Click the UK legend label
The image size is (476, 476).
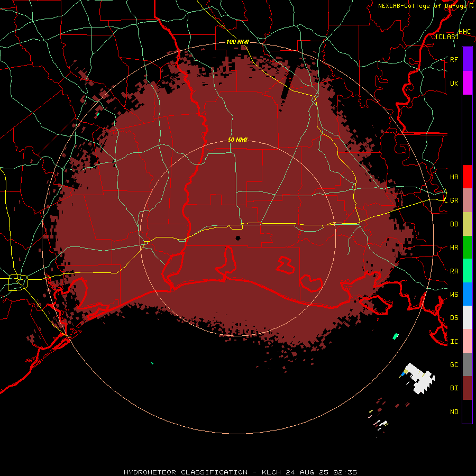(454, 83)
